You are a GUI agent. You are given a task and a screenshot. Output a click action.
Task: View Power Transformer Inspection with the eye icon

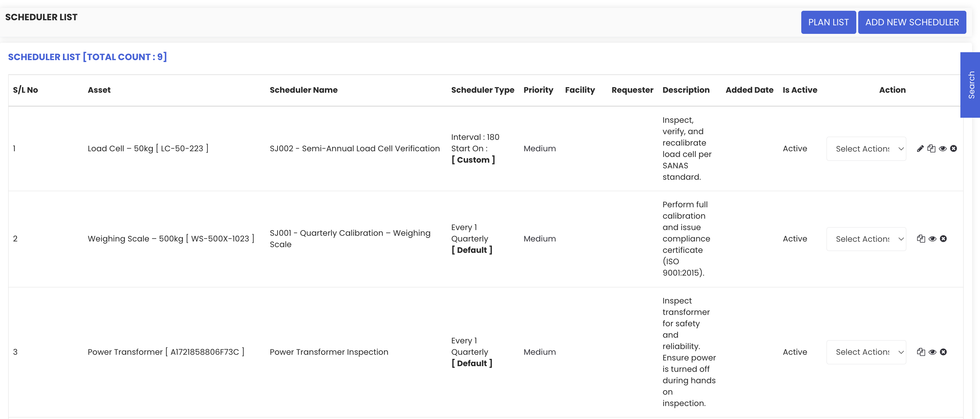933,352
